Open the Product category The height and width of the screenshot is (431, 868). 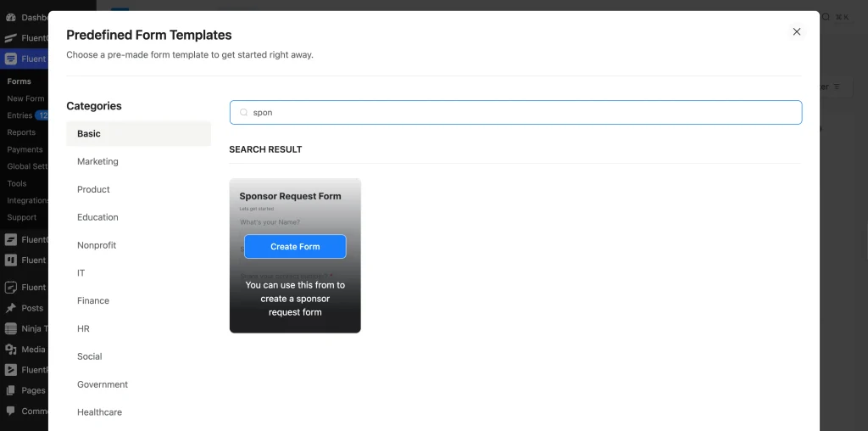pos(93,189)
